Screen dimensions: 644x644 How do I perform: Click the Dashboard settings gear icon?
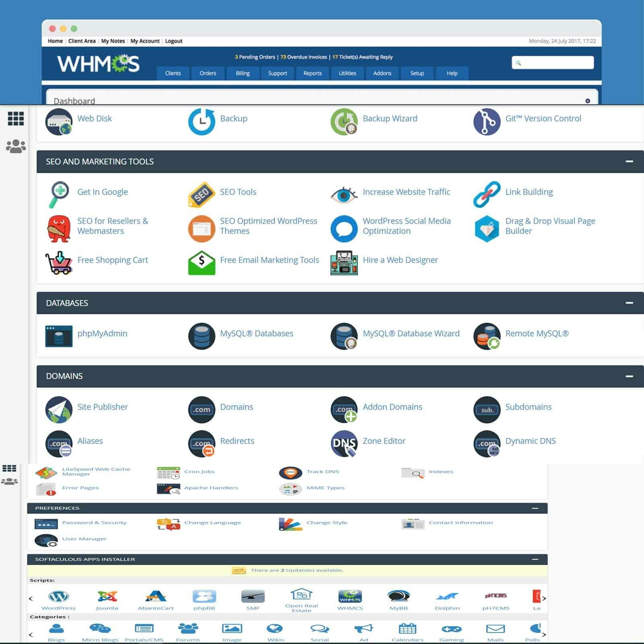(x=588, y=101)
